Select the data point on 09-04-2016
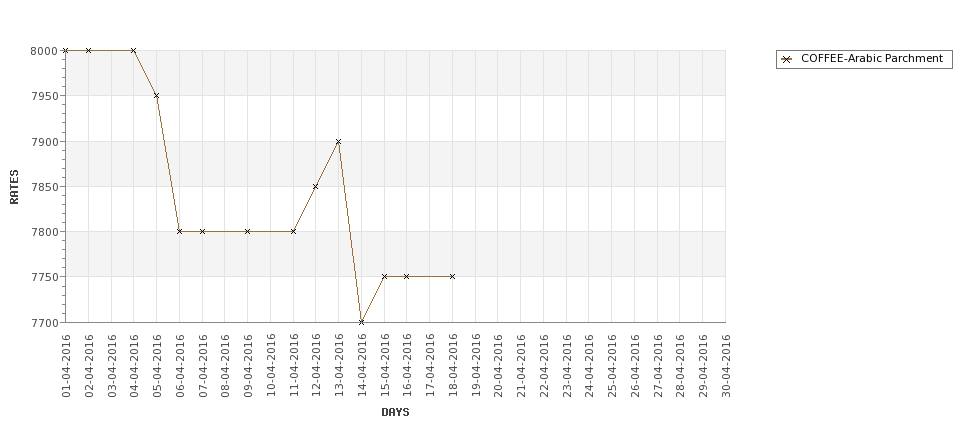This screenshot has width=975, height=429. point(247,231)
